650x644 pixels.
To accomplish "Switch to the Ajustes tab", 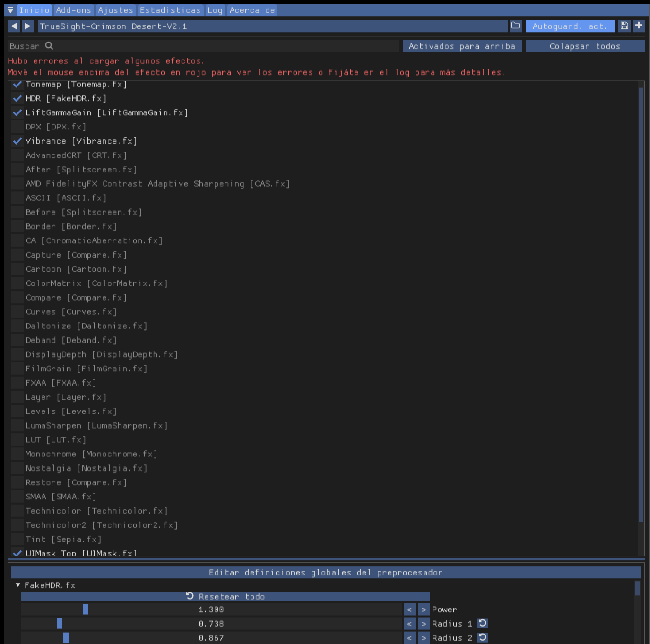I will pos(116,10).
